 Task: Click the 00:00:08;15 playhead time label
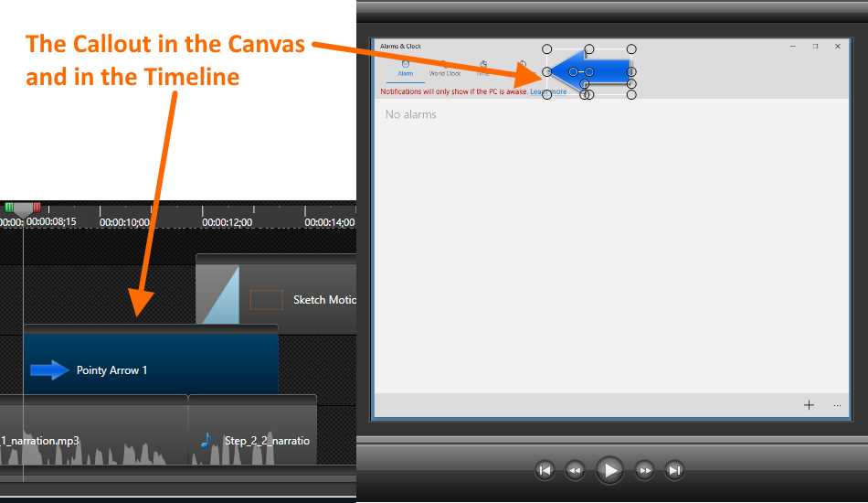51,221
